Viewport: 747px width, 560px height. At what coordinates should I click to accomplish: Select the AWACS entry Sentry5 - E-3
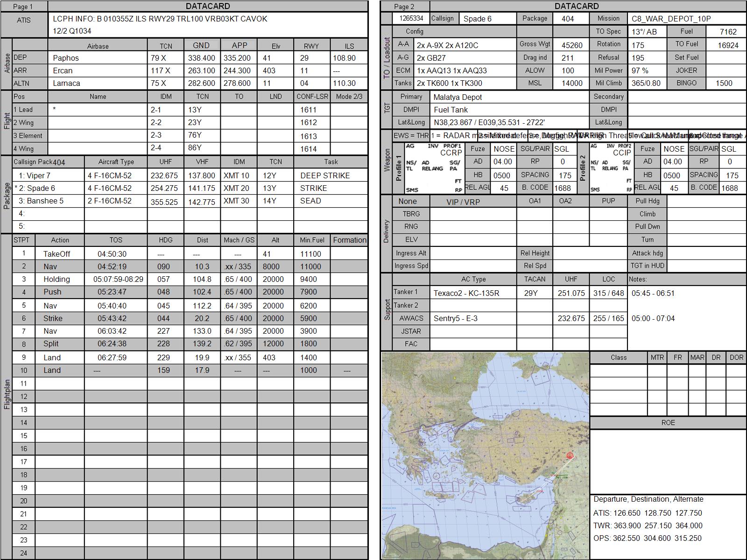pyautogui.click(x=455, y=319)
